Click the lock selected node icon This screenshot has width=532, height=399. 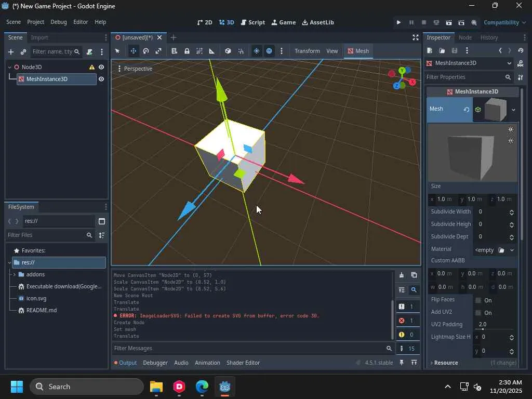[x=187, y=51]
